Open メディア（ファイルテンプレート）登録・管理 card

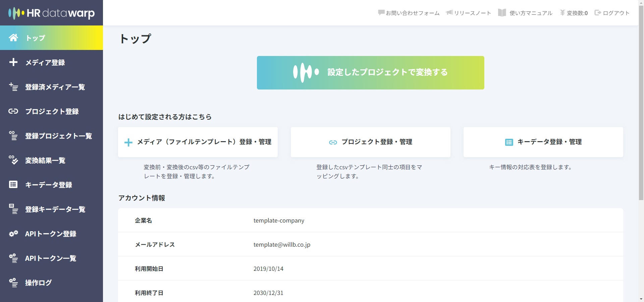tap(198, 142)
